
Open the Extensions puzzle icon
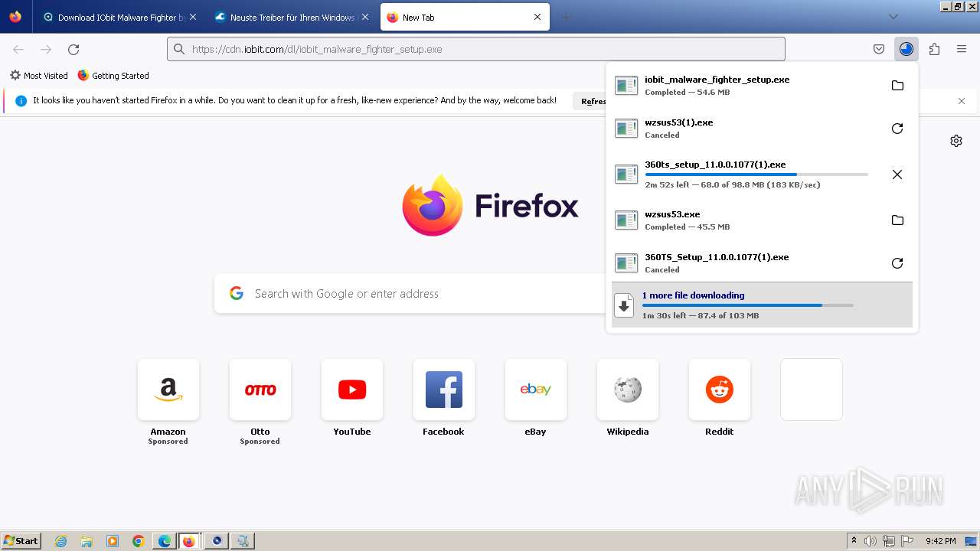coord(934,49)
